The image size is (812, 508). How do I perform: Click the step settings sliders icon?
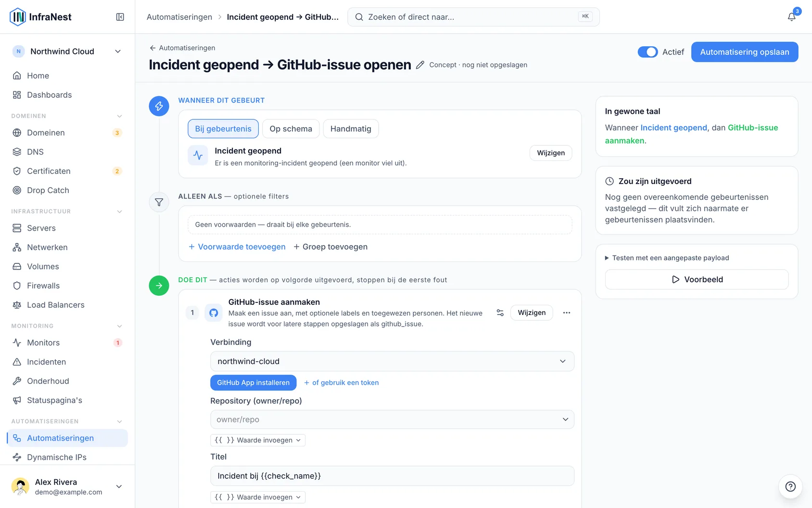pyautogui.click(x=500, y=313)
